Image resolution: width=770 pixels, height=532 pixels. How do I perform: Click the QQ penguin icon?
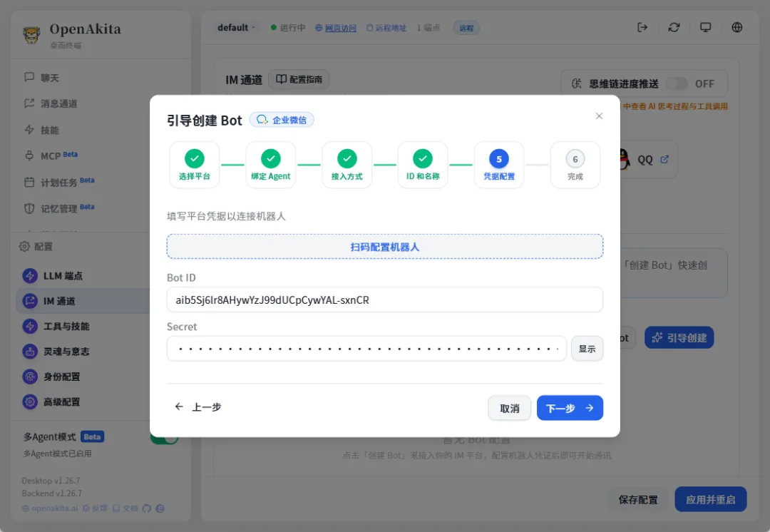[x=625, y=159]
